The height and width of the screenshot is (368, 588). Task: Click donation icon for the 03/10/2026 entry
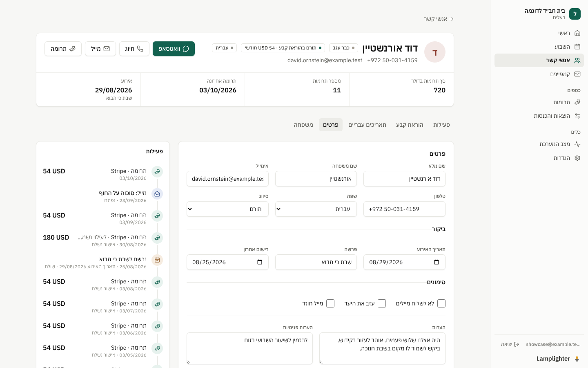coord(157,172)
